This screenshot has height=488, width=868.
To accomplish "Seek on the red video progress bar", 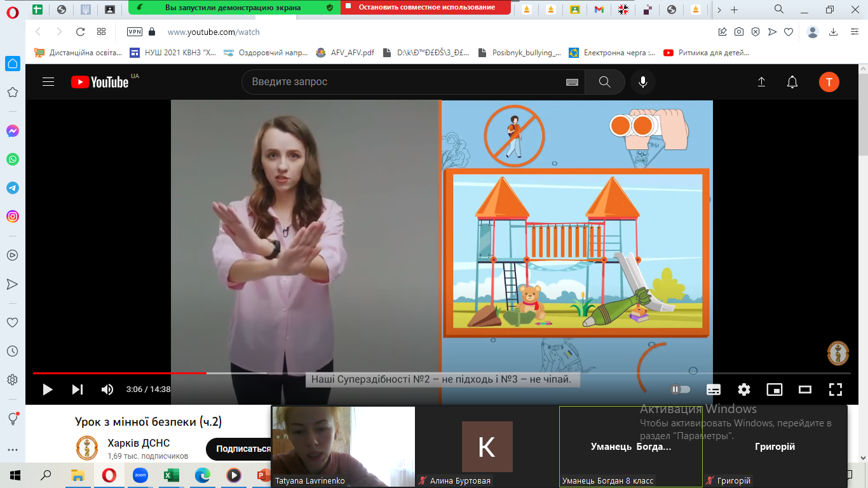I will [442, 373].
